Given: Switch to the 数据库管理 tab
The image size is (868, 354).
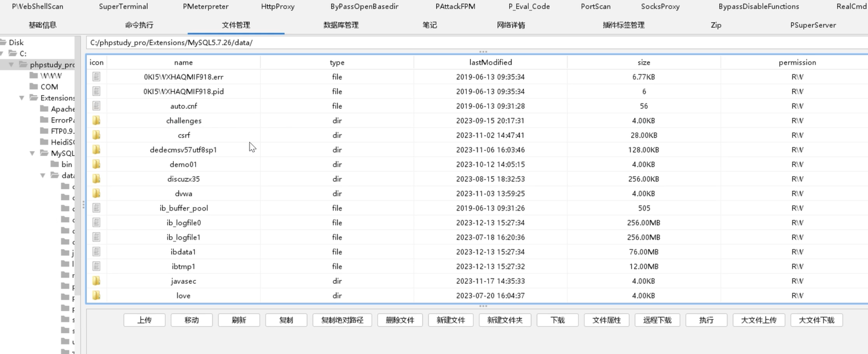Looking at the screenshot, I should coord(341,25).
